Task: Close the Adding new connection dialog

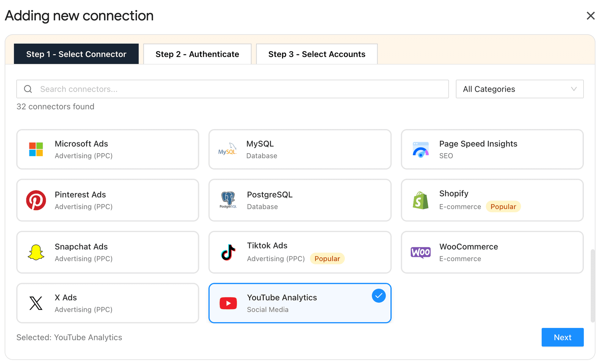Action: (591, 15)
